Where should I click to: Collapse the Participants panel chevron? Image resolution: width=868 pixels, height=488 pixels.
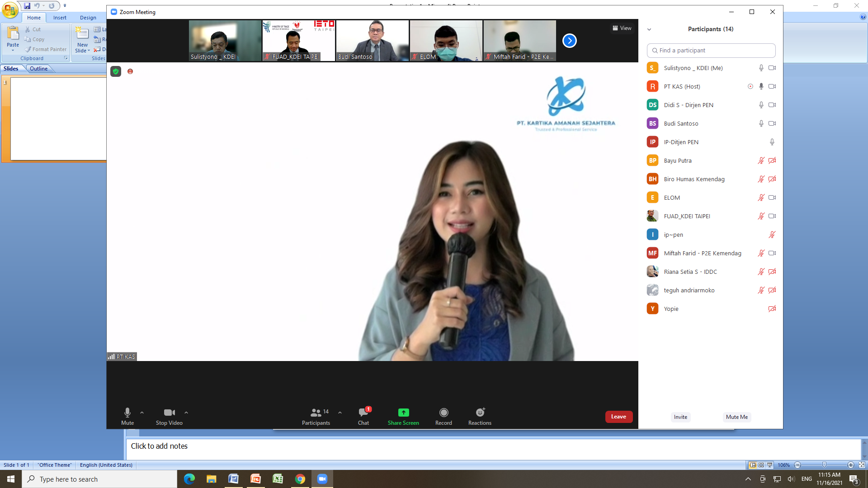coord(649,29)
